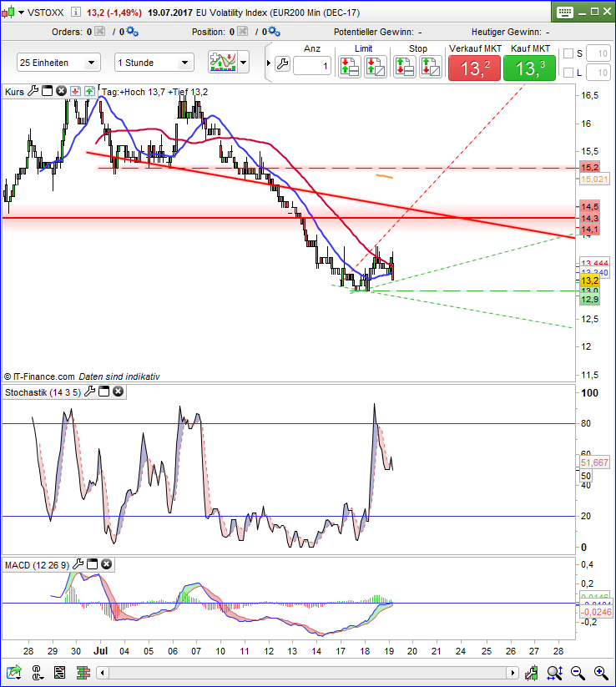
Task: Open the Orders settings gear icon
Action: point(133,32)
